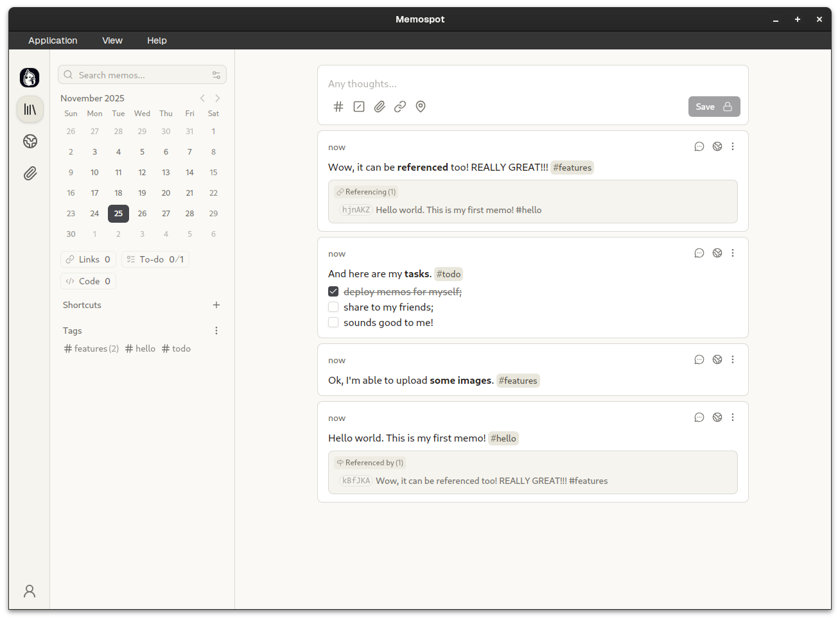Screen dimensions: 840x620
Task: Open the visibility lock dropdown in Save button
Action: tap(728, 107)
